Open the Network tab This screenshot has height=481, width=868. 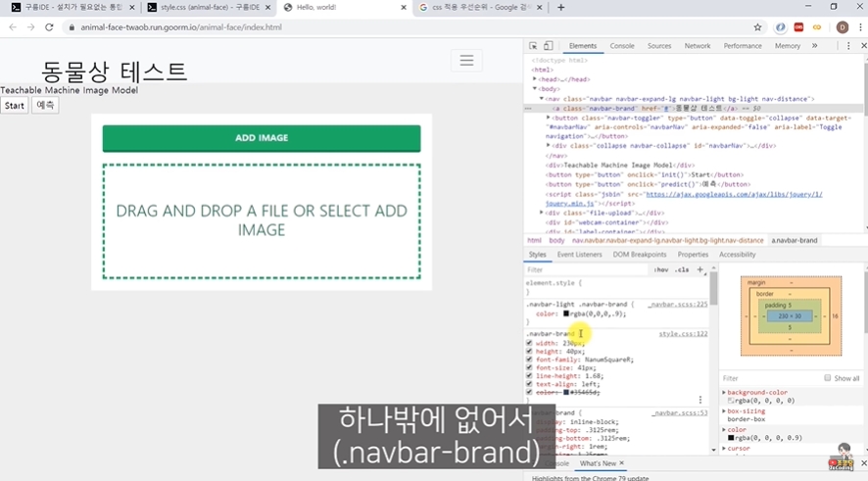(698, 46)
